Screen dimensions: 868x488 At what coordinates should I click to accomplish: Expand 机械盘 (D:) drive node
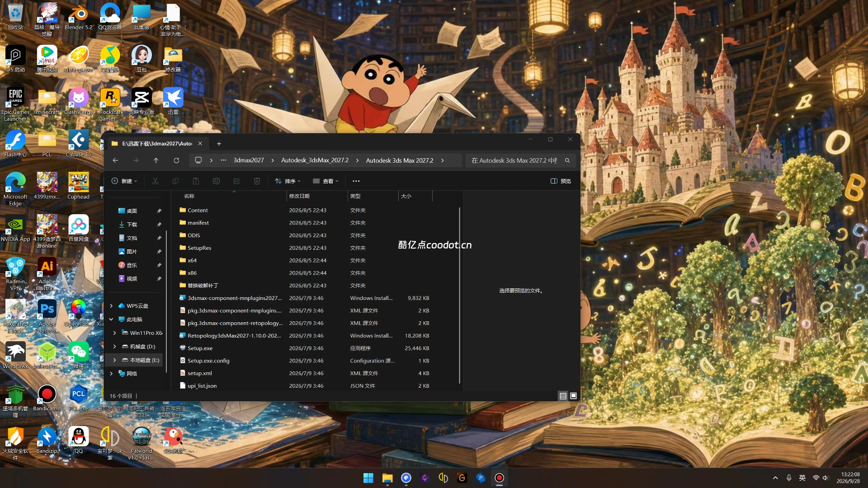pos(115,347)
